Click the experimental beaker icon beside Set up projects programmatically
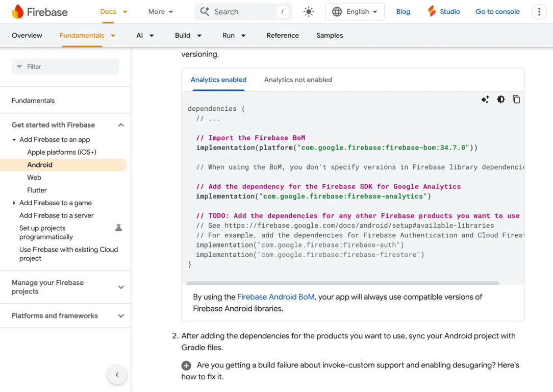553x392 pixels. click(x=119, y=228)
